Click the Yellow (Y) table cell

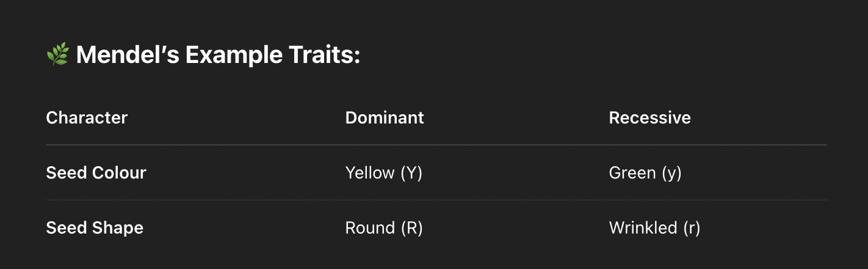coord(384,173)
